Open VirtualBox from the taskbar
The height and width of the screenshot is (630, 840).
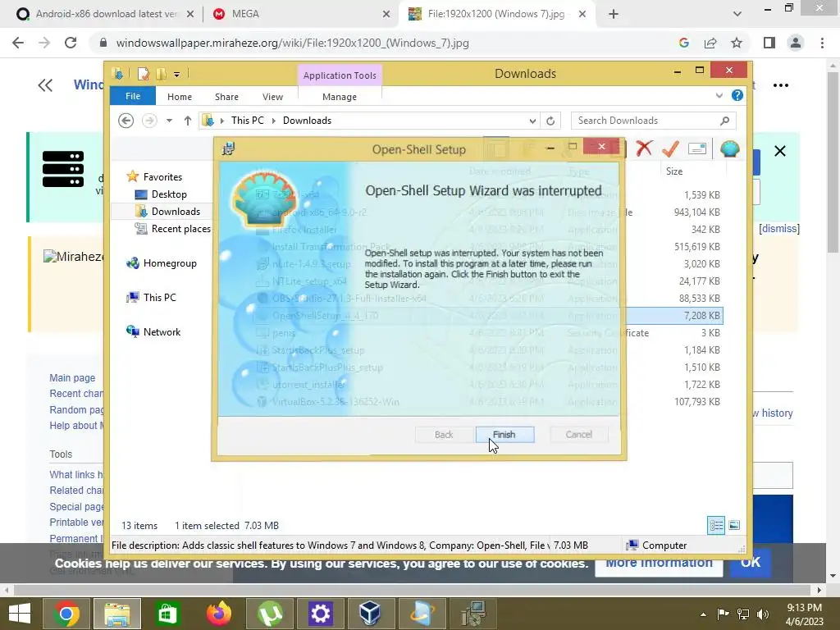click(370, 614)
